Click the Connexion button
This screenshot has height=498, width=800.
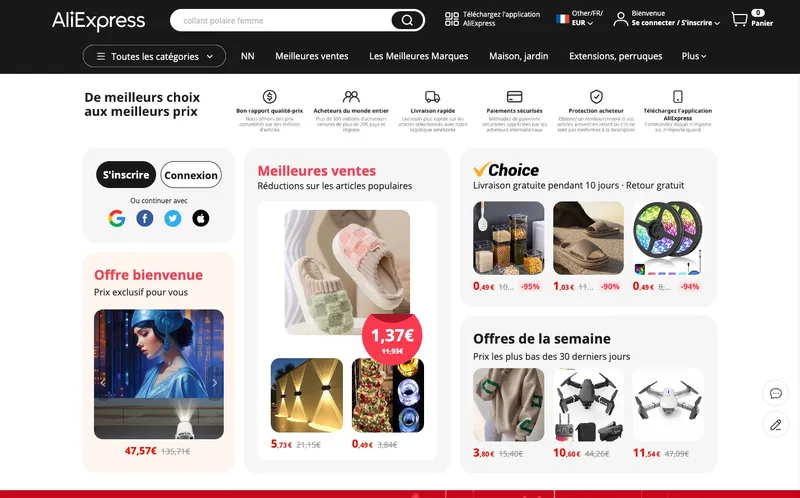pos(191,175)
